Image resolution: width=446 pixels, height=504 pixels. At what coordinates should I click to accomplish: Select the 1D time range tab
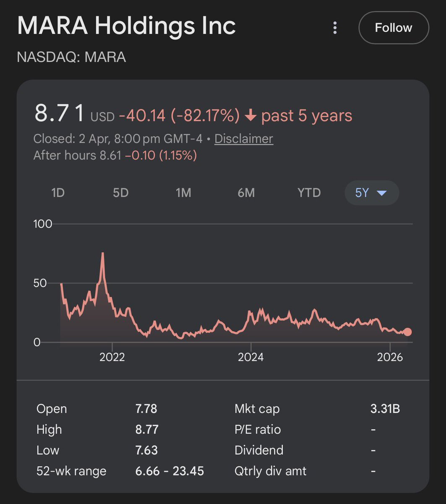click(x=58, y=193)
